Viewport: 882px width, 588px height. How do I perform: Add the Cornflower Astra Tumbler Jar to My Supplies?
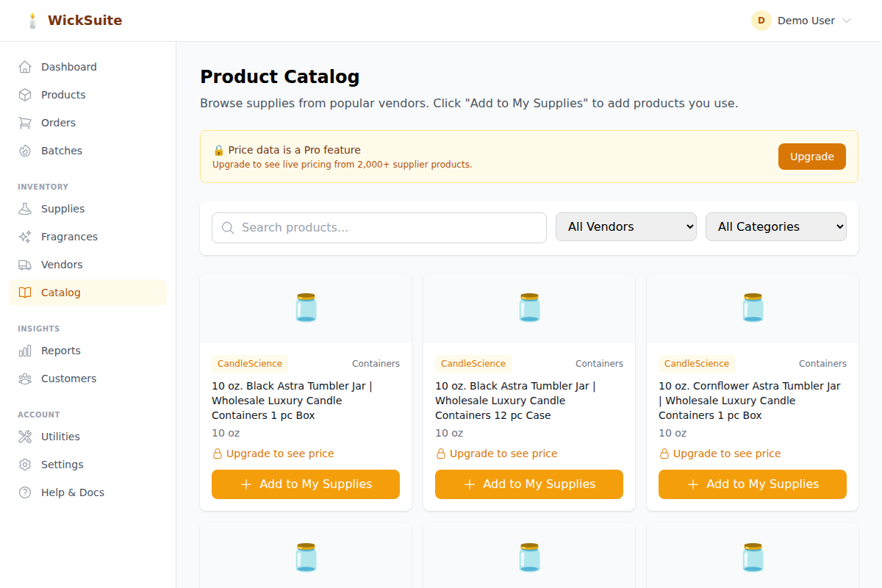click(752, 484)
